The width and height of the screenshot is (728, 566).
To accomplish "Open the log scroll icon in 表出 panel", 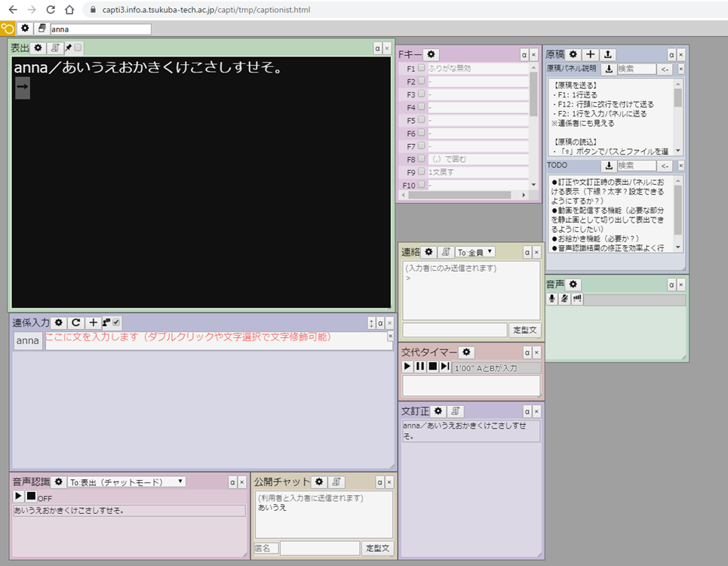I will pos(55,48).
